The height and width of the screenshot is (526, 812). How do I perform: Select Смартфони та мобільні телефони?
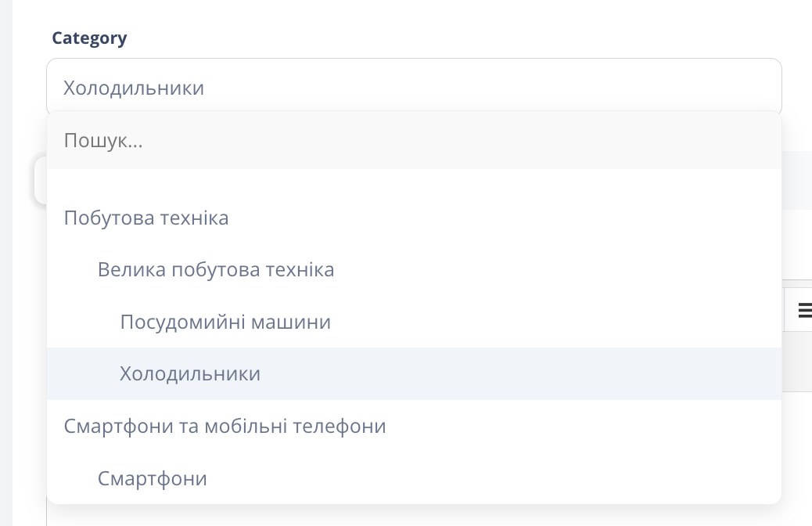(x=225, y=426)
